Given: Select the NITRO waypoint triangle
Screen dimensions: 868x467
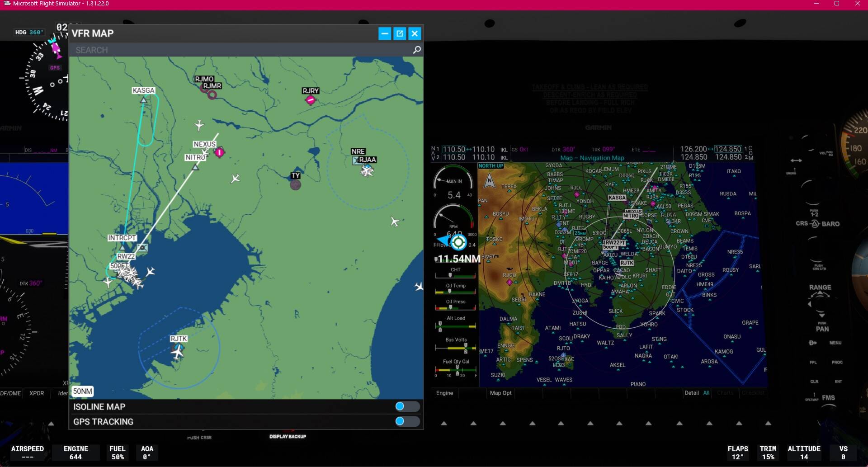Looking at the screenshot, I should [x=195, y=167].
